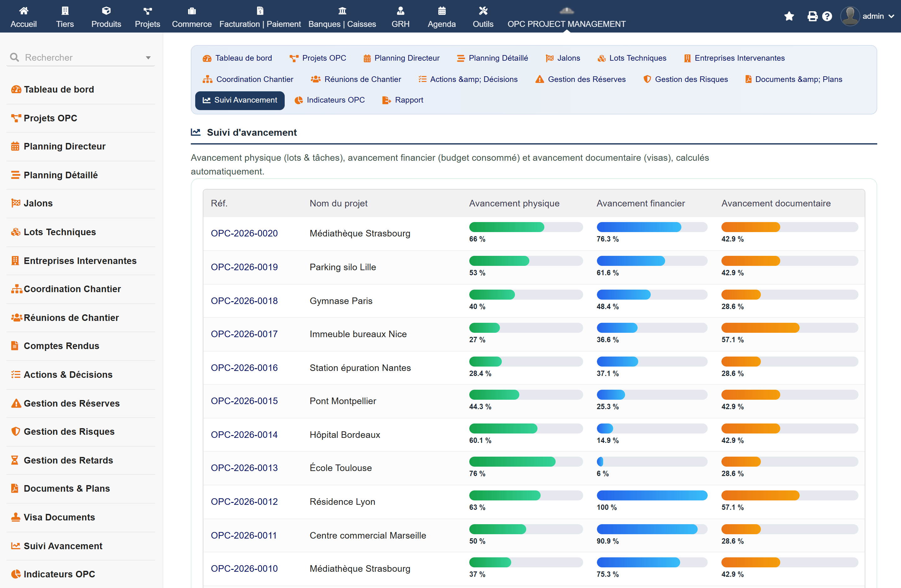The height and width of the screenshot is (588, 901).
Task: Click the Agenda calendar icon
Action: pyautogui.click(x=442, y=11)
